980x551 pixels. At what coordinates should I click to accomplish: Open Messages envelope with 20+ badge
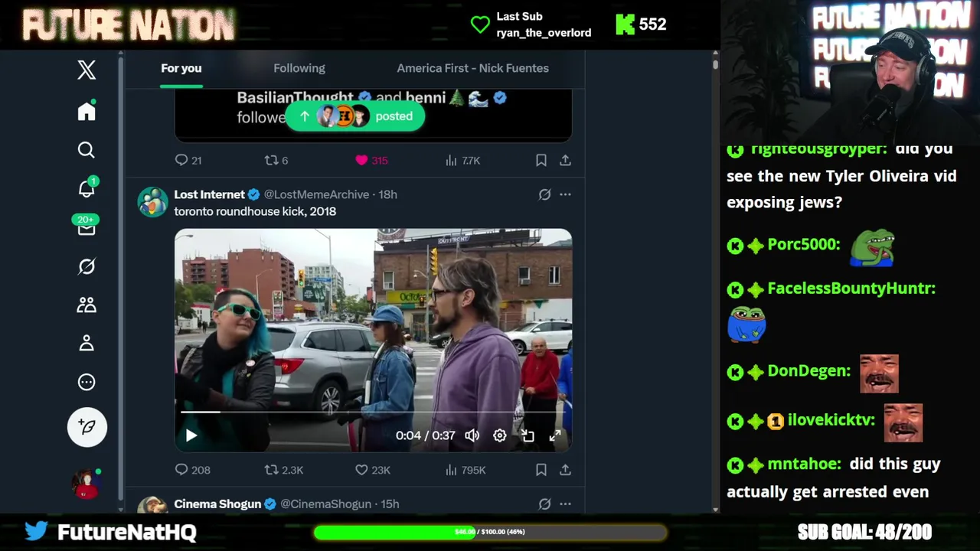86,226
